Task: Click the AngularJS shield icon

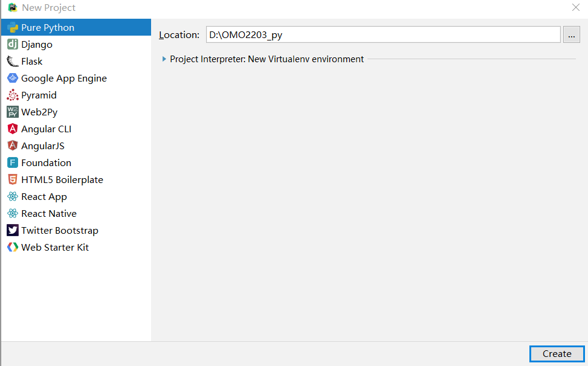Action: point(12,146)
